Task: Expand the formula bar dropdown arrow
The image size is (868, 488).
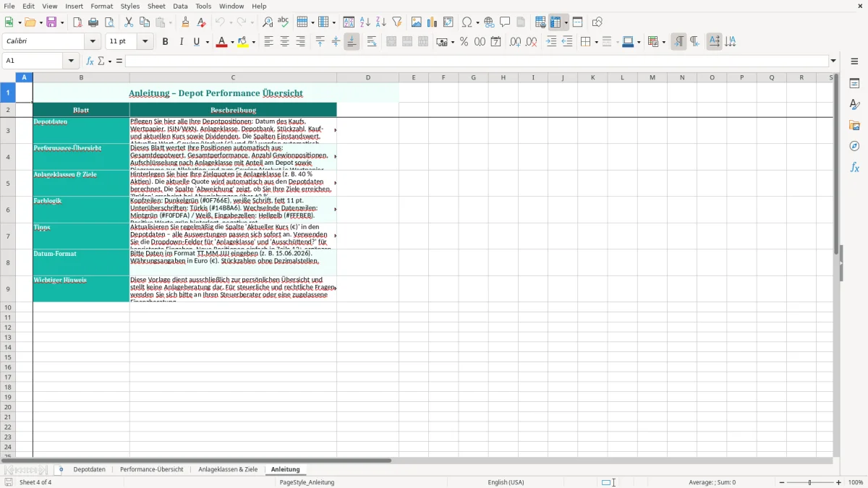Action: coord(833,61)
